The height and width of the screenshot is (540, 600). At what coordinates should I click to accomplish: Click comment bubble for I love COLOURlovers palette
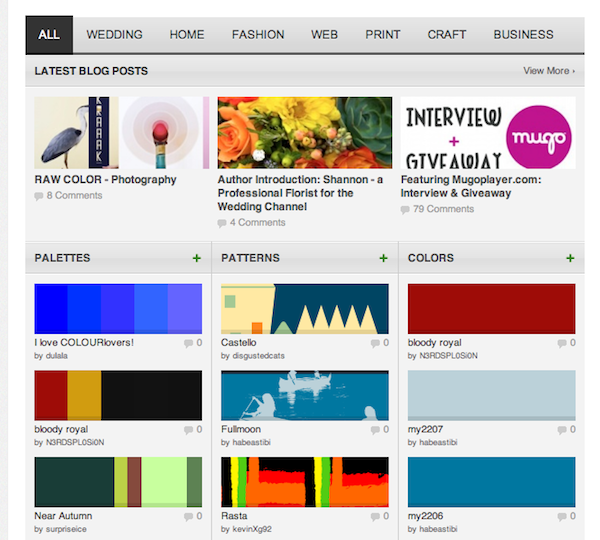click(x=187, y=343)
